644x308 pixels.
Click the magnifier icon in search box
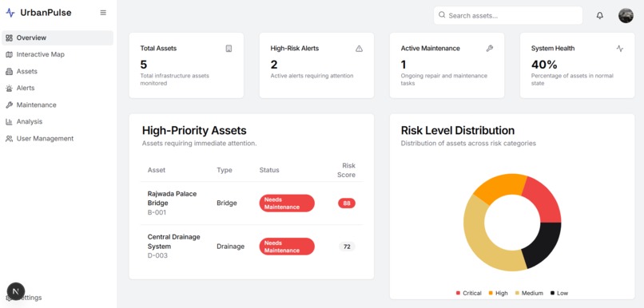coord(442,15)
